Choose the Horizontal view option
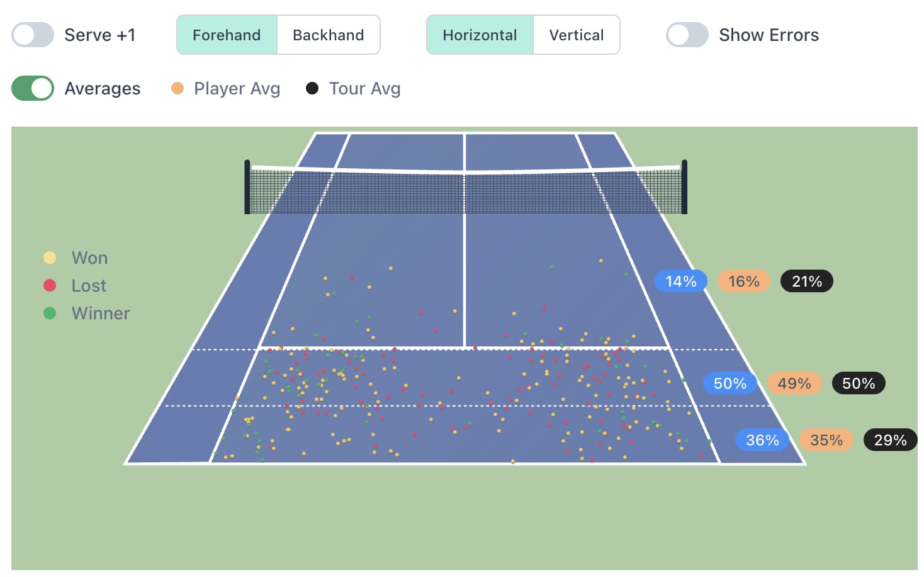This screenshot has height=577, width=924. pyautogui.click(x=480, y=35)
